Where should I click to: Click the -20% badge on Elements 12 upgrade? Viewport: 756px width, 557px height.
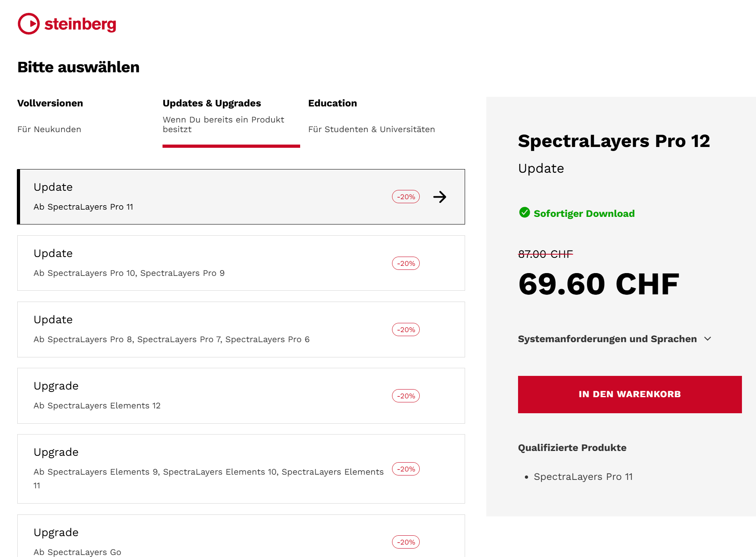(x=406, y=396)
